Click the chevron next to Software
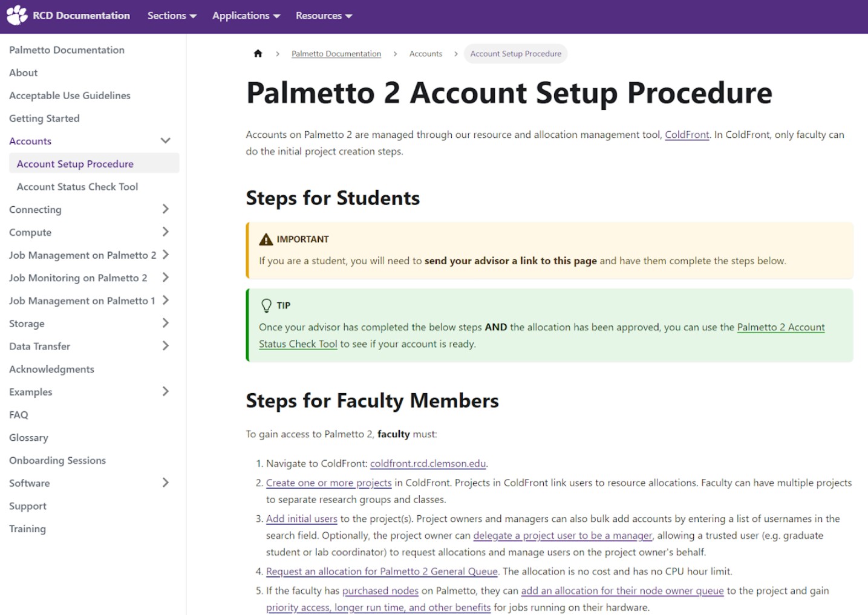Screen dimensions: 868x615 [x=166, y=483]
